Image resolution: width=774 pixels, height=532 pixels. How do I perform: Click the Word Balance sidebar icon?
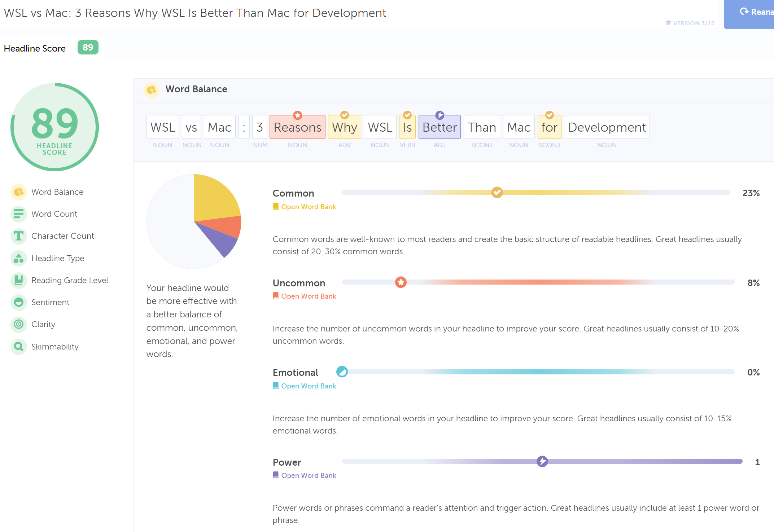[x=19, y=192]
